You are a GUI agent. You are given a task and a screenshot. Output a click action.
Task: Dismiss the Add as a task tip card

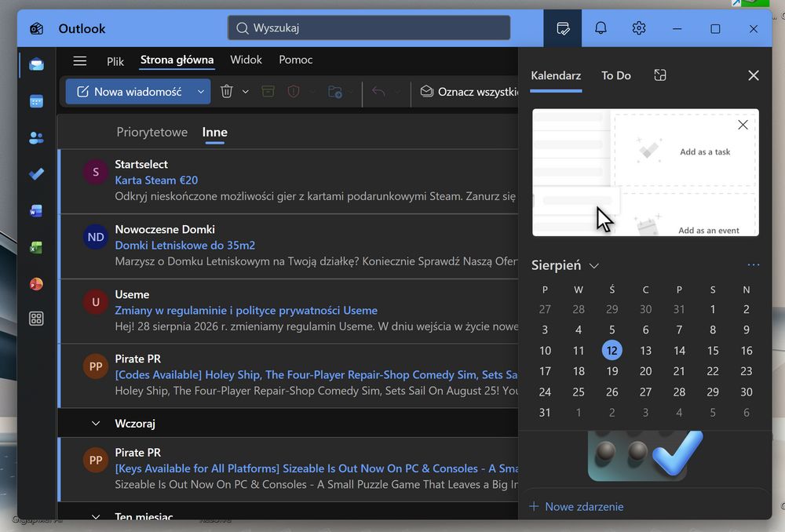[x=743, y=125]
